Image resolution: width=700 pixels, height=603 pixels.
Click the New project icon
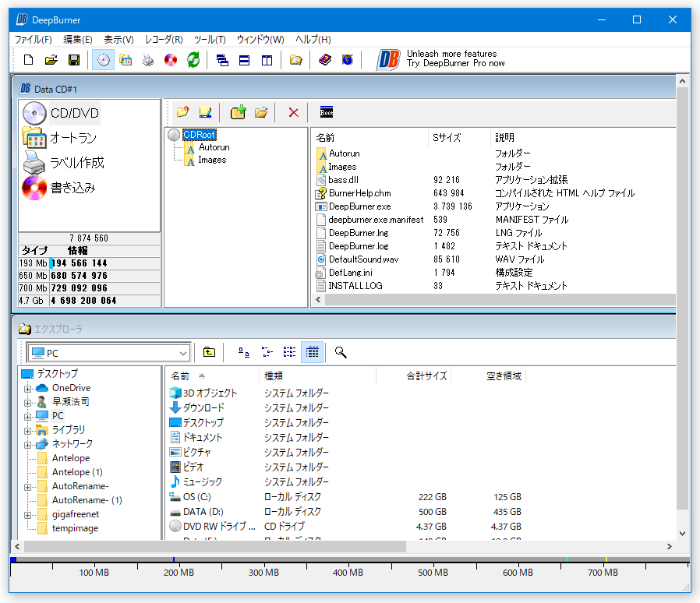point(29,60)
